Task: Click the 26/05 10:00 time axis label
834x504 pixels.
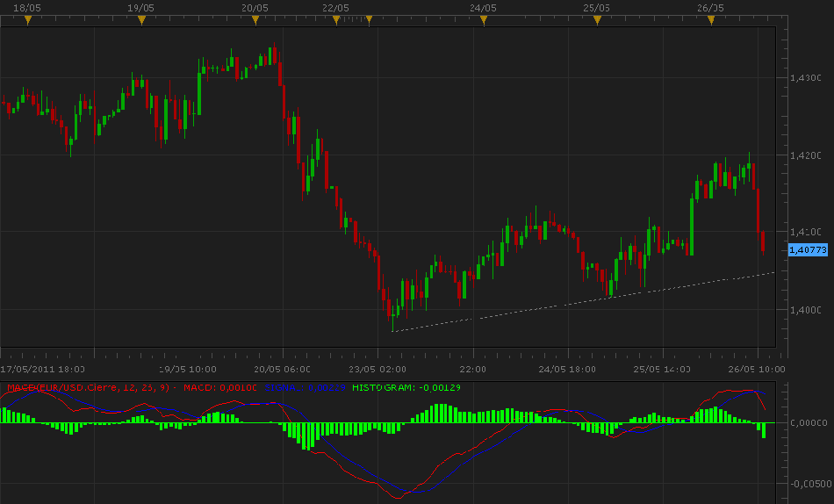Action: [757, 370]
